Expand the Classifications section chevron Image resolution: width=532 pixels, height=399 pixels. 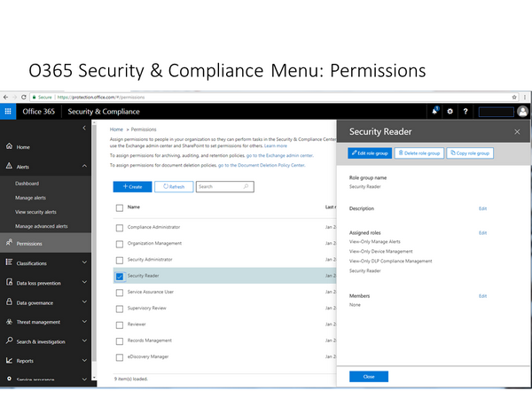click(x=84, y=262)
